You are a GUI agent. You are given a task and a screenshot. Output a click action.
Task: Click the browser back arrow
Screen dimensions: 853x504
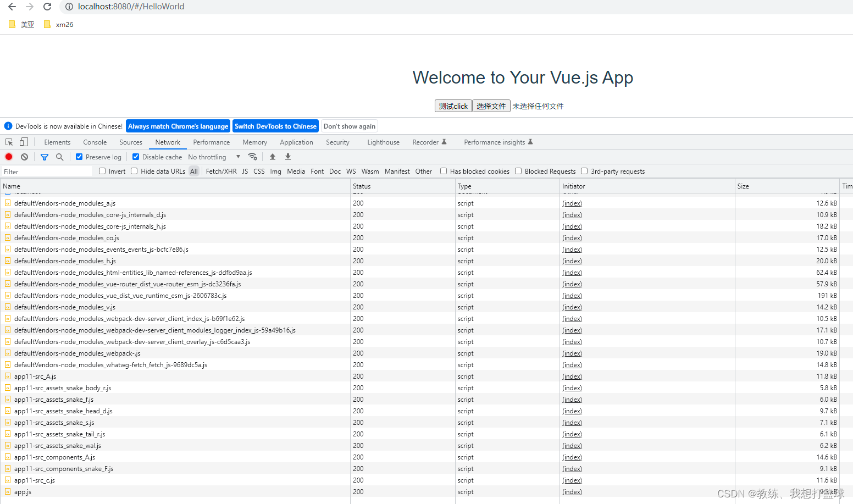[x=12, y=7]
